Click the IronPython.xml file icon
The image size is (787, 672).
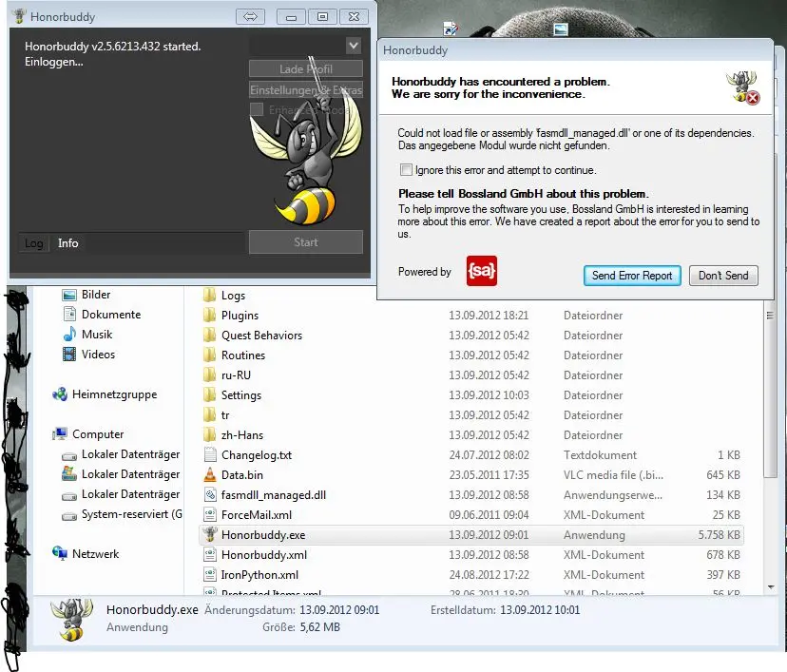[210, 575]
